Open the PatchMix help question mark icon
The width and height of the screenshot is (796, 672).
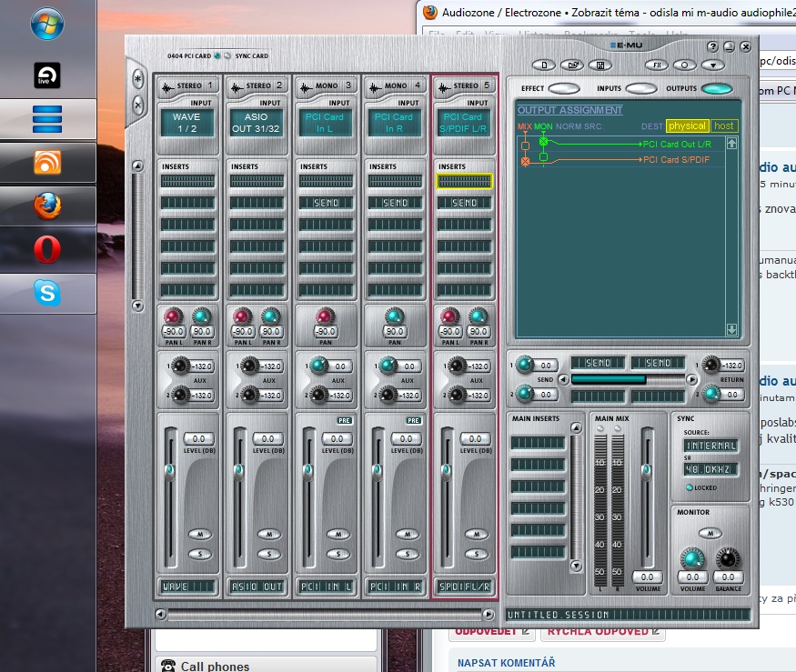click(713, 46)
